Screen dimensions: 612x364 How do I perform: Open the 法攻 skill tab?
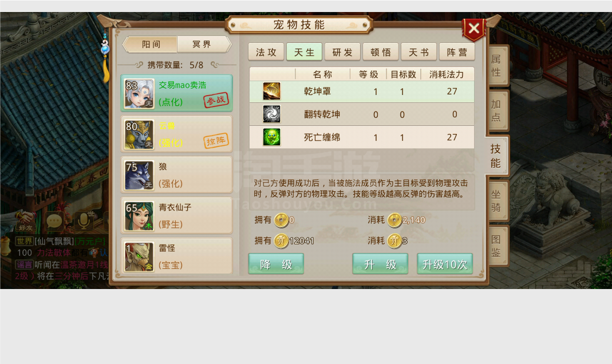266,52
